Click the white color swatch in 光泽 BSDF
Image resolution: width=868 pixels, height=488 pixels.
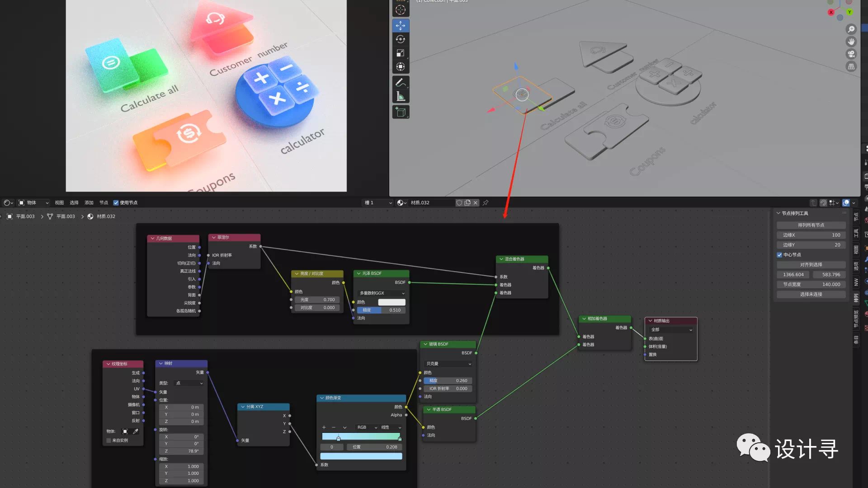(392, 302)
